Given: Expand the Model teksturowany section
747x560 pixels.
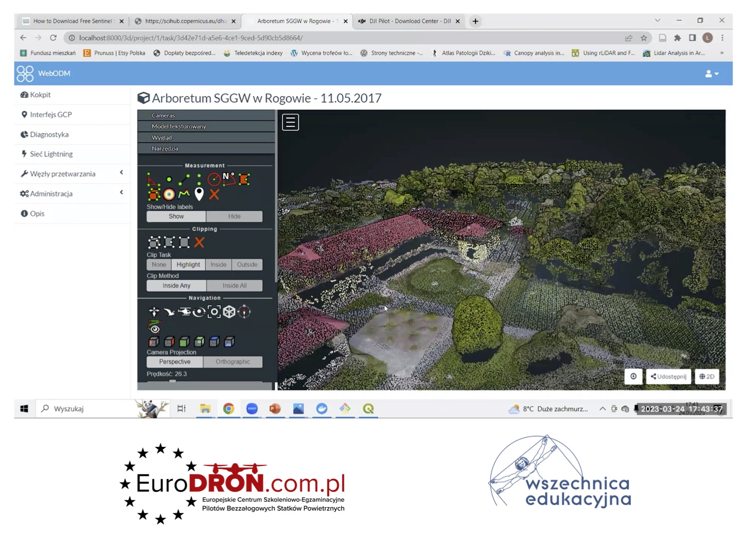Looking at the screenshot, I should pyautogui.click(x=206, y=126).
